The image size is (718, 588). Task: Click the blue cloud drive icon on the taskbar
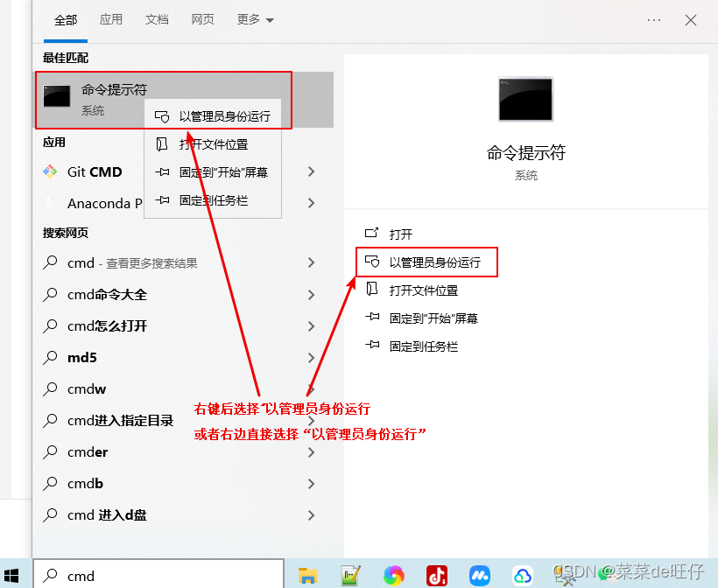523,576
